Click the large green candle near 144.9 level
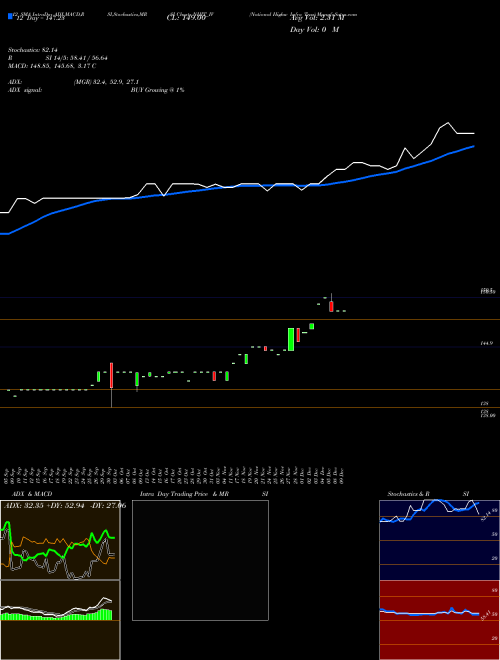The width and height of the screenshot is (500, 660). click(291, 339)
